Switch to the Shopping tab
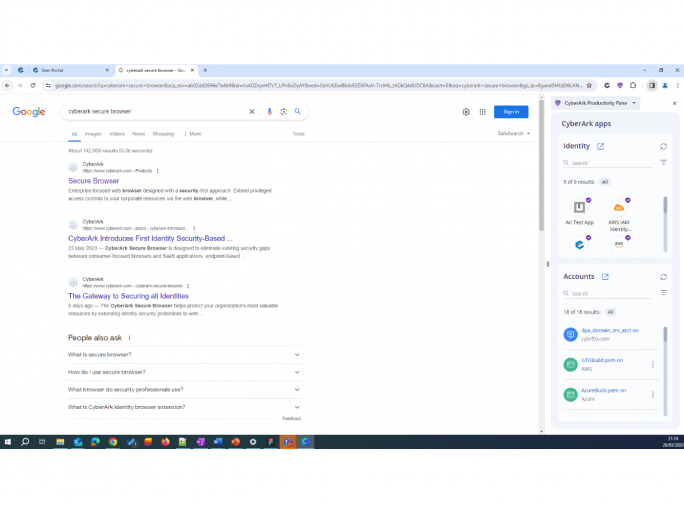 163,134
